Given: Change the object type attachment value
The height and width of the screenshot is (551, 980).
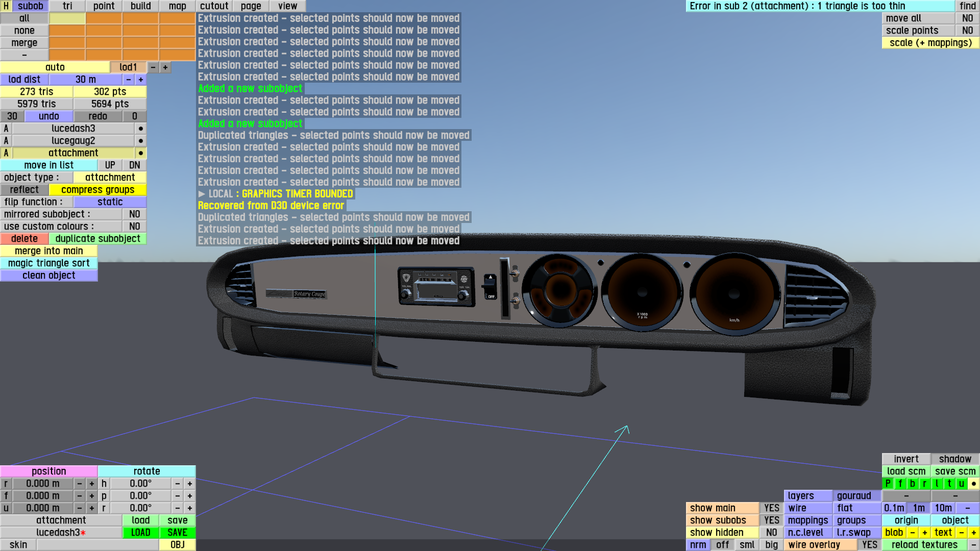Looking at the screenshot, I should (110, 178).
